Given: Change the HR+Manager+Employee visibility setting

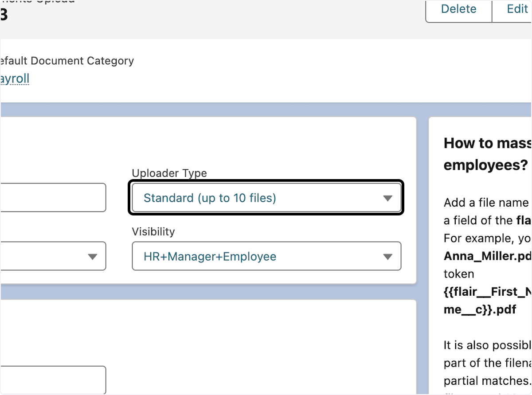Looking at the screenshot, I should [x=210, y=256].
